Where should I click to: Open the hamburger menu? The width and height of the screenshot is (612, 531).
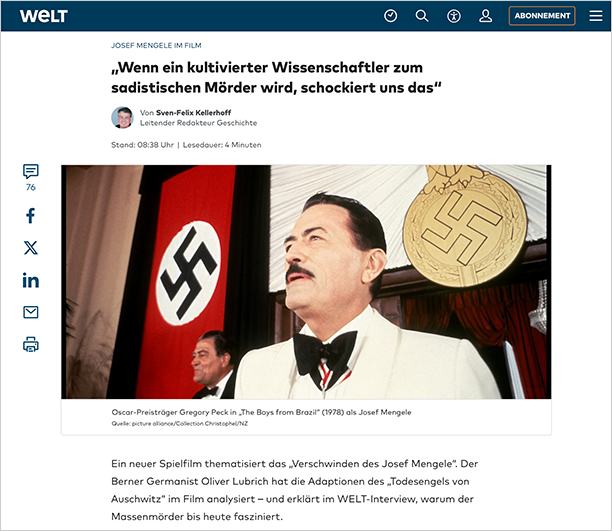pyautogui.click(x=596, y=16)
